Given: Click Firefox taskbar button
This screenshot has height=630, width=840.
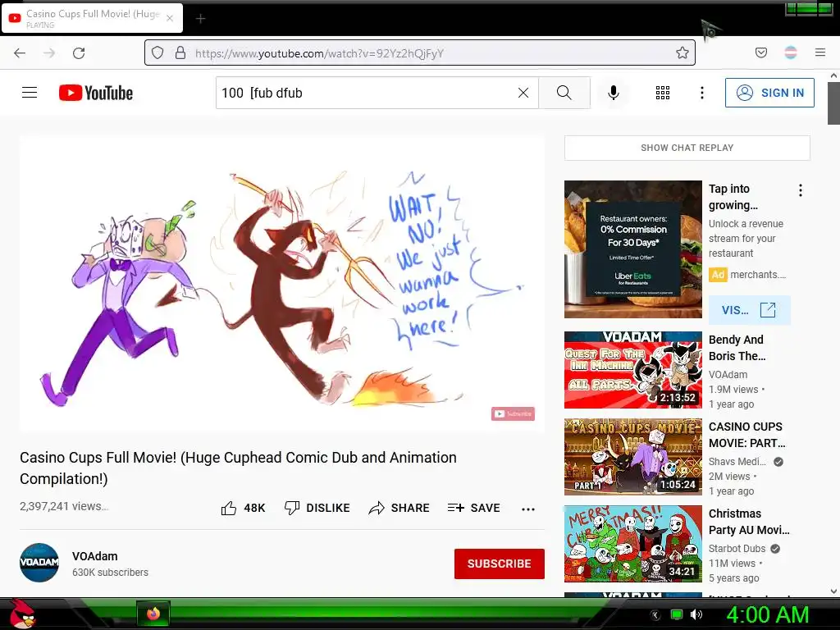Looking at the screenshot, I should pyautogui.click(x=153, y=614).
